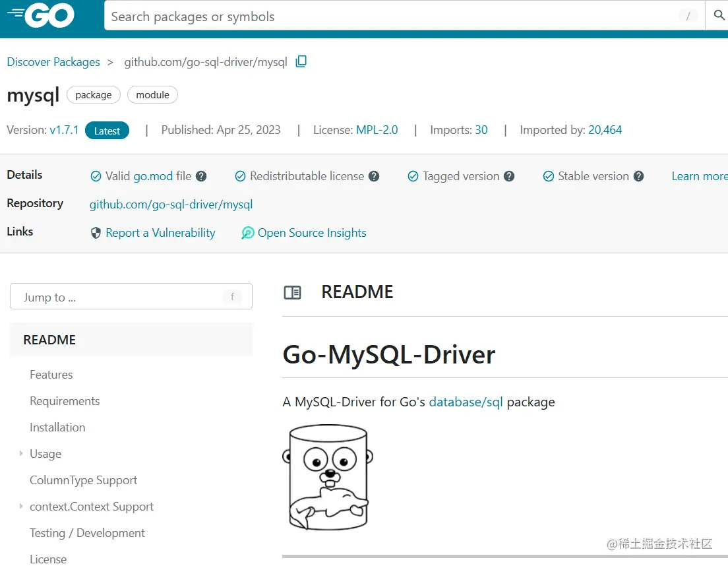Image resolution: width=728 pixels, height=566 pixels.
Task: Jump to Requirements section
Action: click(65, 401)
